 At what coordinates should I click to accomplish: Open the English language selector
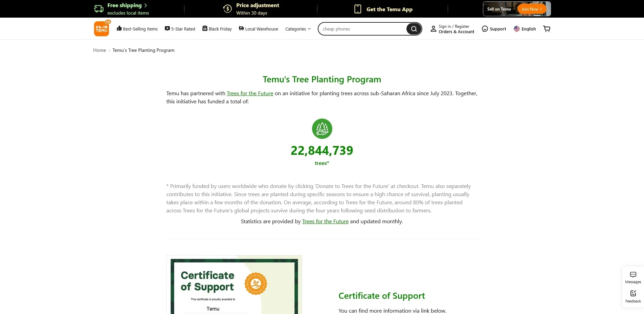coord(525,29)
